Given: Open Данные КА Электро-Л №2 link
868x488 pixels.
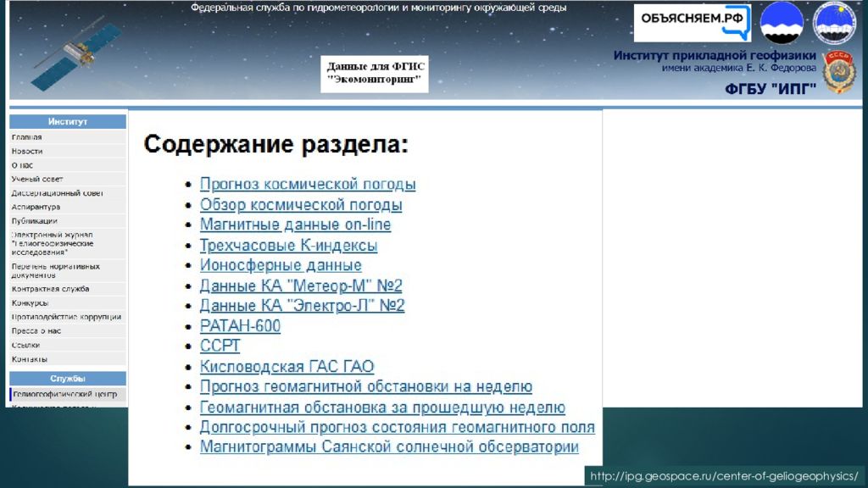Looking at the screenshot, I should pyautogui.click(x=303, y=305).
